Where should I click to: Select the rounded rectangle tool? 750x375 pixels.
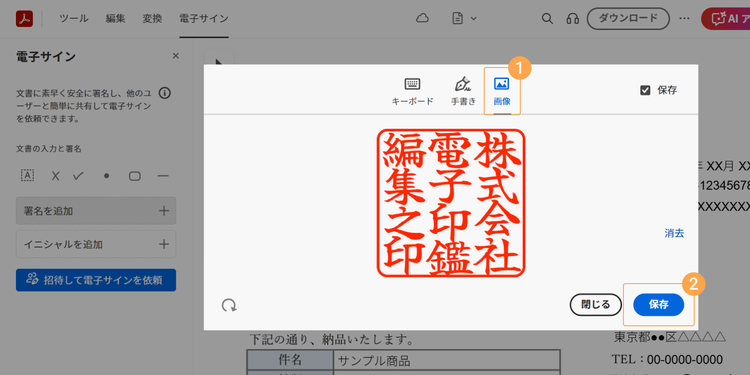(x=135, y=176)
